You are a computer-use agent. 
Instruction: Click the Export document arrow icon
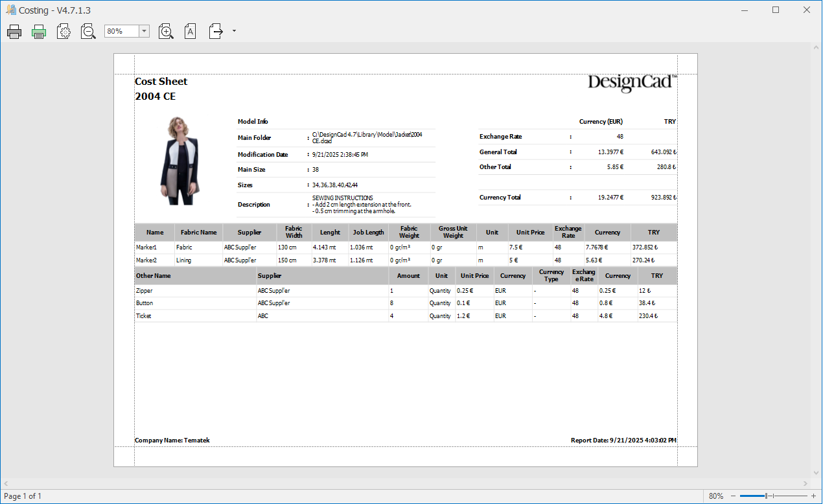[x=216, y=31]
